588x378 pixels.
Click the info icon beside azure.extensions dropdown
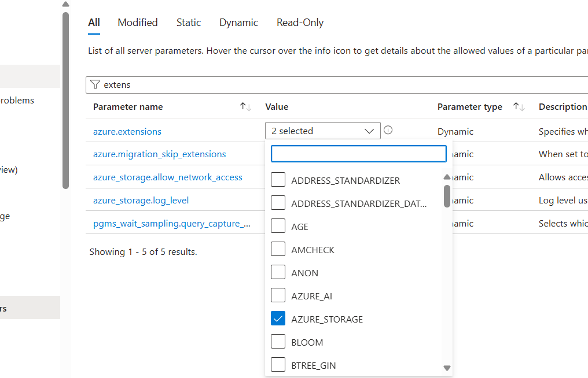pos(388,130)
